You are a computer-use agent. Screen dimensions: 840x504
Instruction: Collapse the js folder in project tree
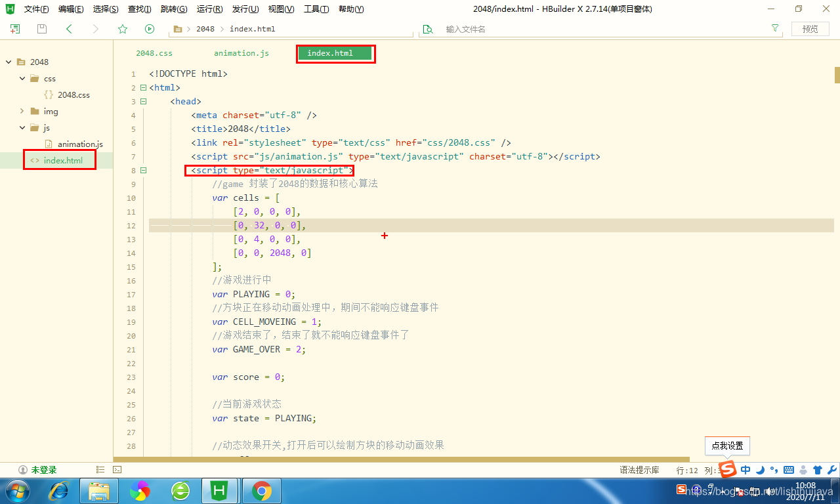[22, 127]
